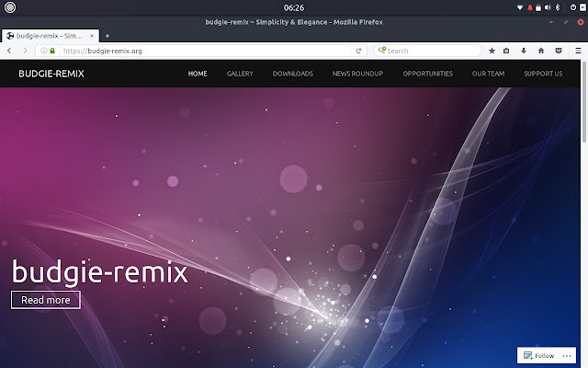Open the Raven sidebar icon in panel
588x368 pixels.
[x=582, y=7]
